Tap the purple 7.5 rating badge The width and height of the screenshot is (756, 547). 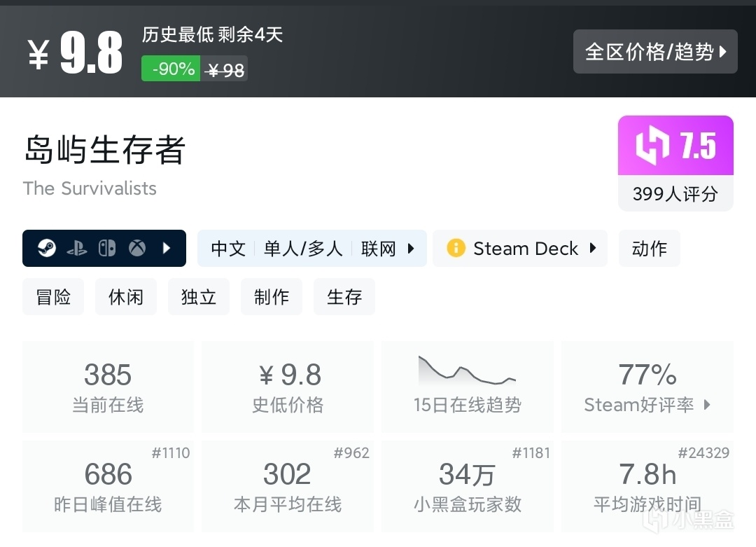(675, 146)
